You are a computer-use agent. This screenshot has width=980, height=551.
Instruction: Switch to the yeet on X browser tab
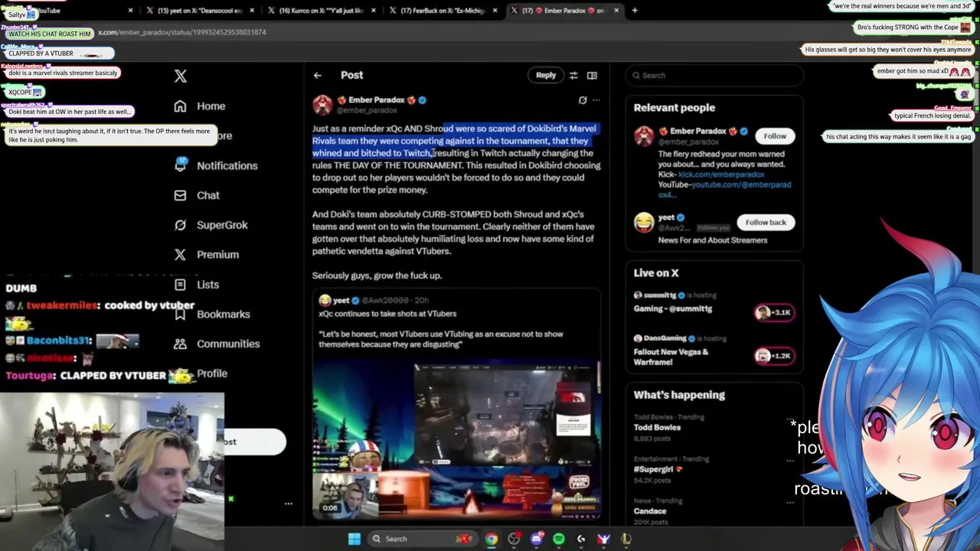click(x=199, y=11)
